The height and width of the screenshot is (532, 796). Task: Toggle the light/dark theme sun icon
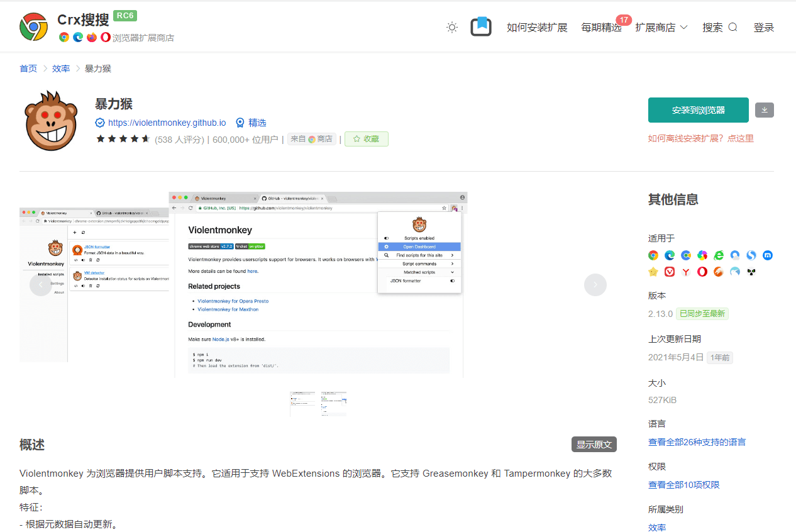(x=452, y=27)
